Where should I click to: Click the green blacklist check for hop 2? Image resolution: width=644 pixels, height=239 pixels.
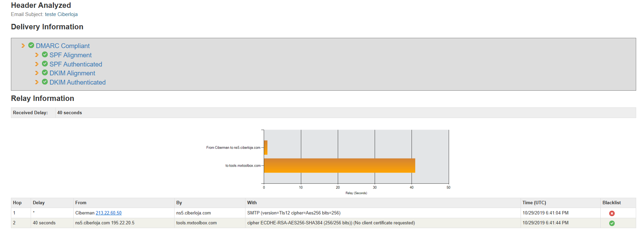point(612,223)
